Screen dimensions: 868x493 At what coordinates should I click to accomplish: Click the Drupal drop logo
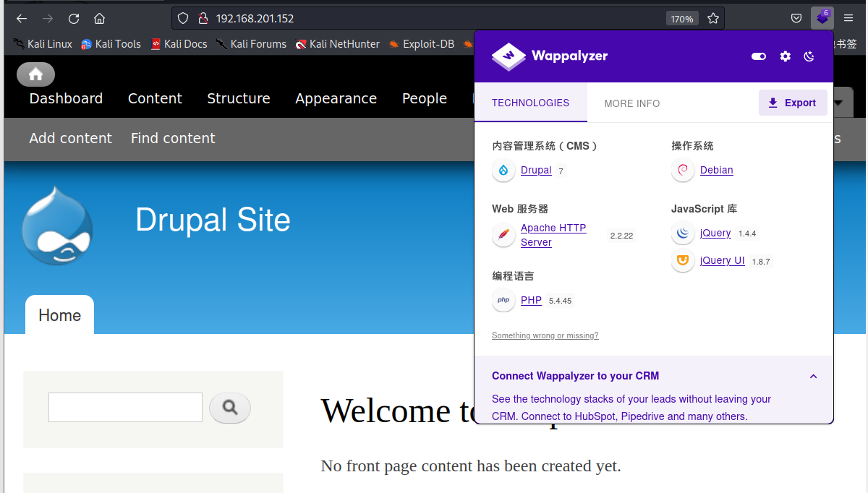(58, 226)
